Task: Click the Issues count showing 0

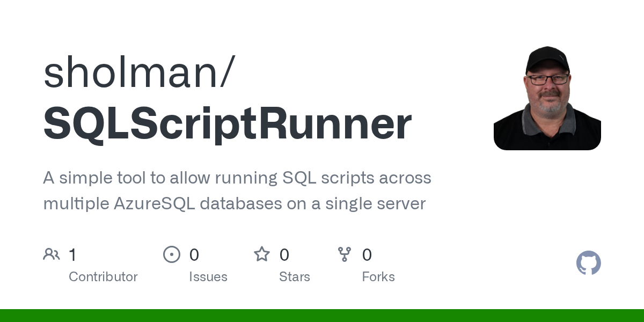Action: tap(194, 254)
